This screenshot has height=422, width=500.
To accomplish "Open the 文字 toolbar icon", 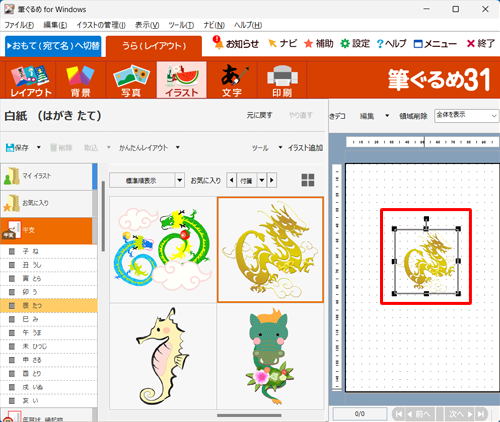I will 232,80.
